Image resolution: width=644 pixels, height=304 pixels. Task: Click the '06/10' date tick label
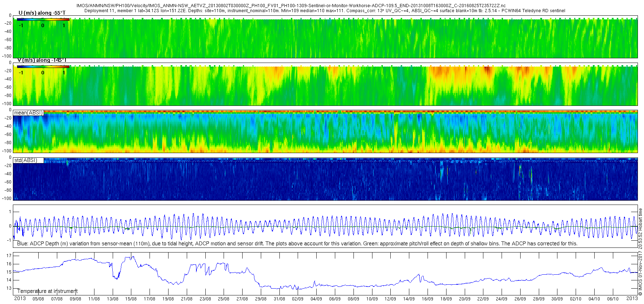click(x=613, y=299)
